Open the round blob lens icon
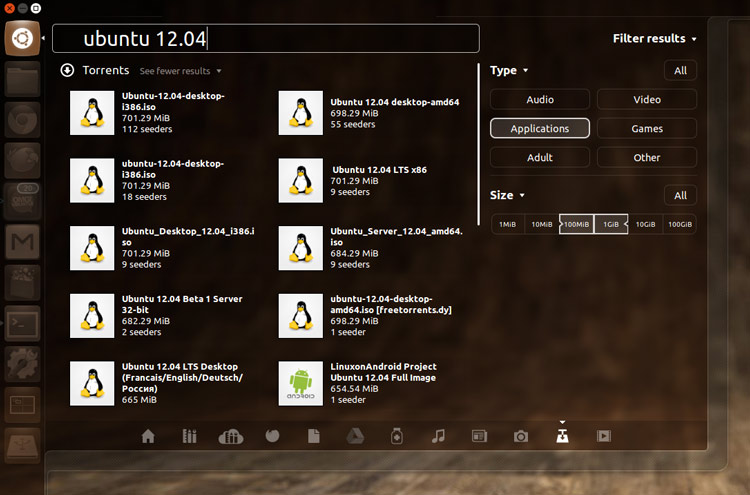This screenshot has height=495, width=750. tap(272, 436)
